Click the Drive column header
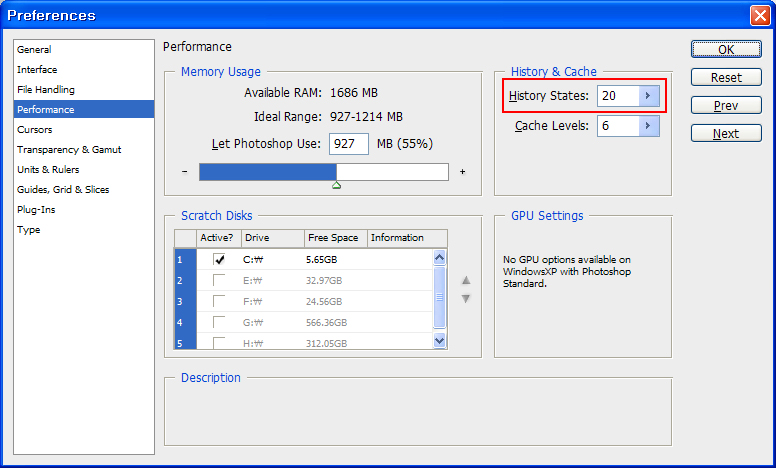The width and height of the screenshot is (776, 468). [x=273, y=238]
